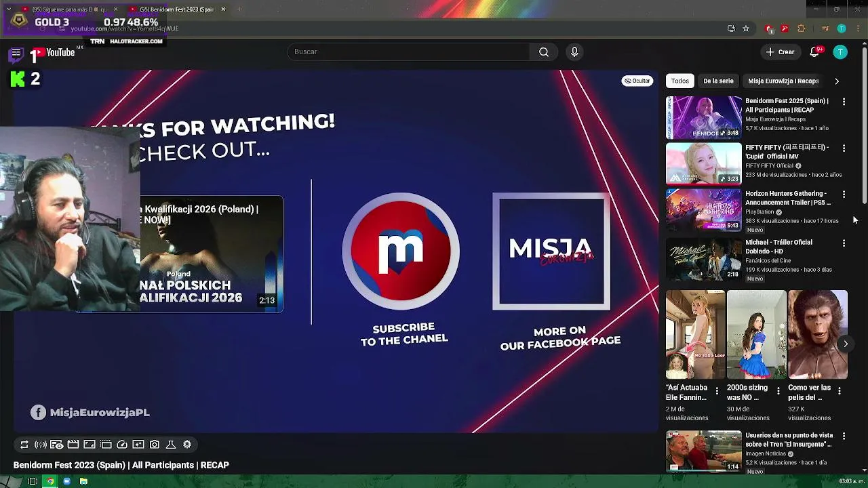
Task: Click the browser address bar URL
Action: coord(125,28)
